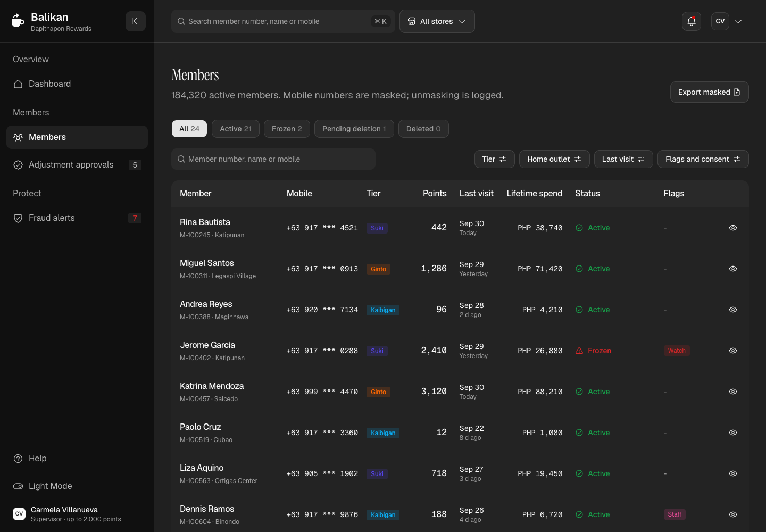Viewport: 766px width, 532px height.
Task: Switch to Light Mode
Action: pos(77,486)
